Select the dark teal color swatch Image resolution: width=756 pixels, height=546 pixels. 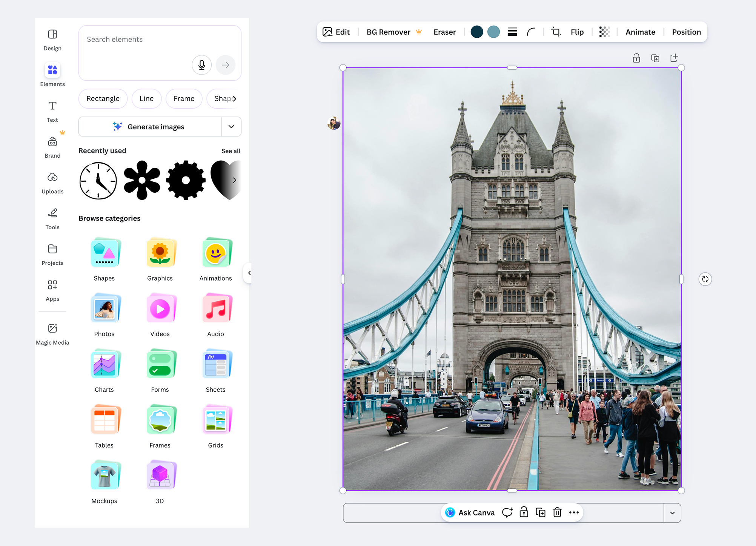tap(477, 32)
